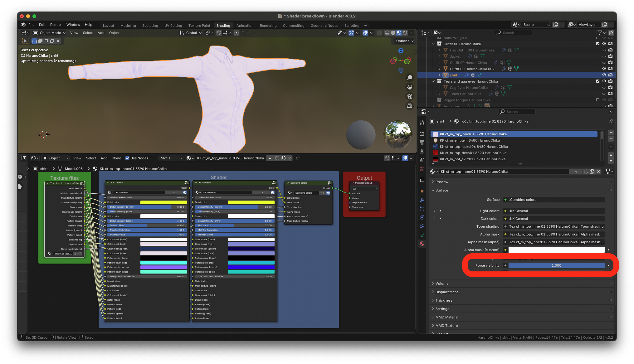This screenshot has width=634, height=364.
Task: Exclude Outfit 00 HarunoChika collection via checkbox
Action: point(597,44)
